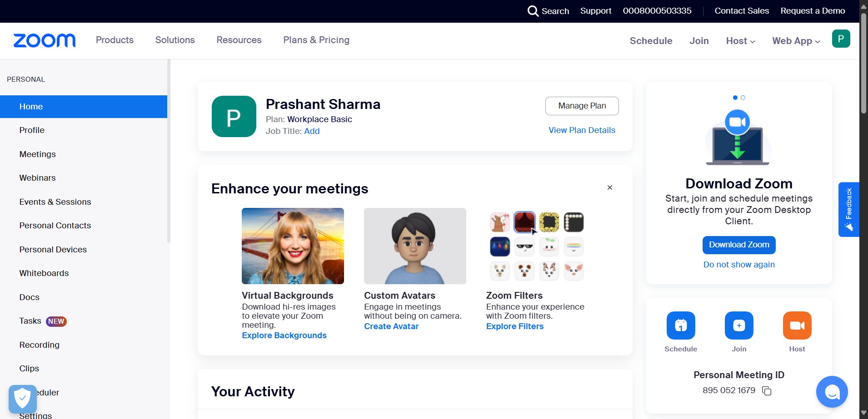Image resolution: width=868 pixels, height=419 pixels.
Task: Add a Job Title
Action: tap(312, 131)
